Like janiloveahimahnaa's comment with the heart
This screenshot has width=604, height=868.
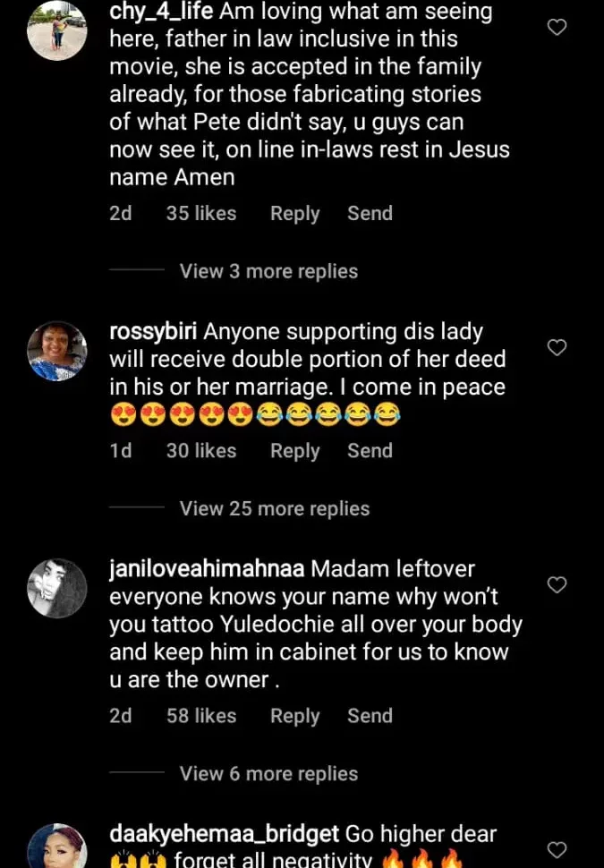(x=557, y=585)
